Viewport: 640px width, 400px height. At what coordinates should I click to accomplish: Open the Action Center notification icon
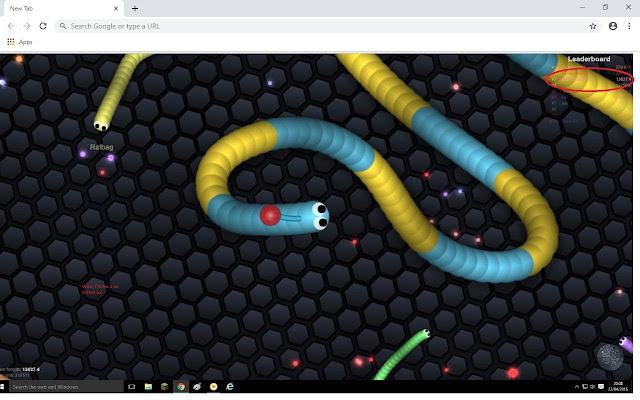(x=601, y=387)
